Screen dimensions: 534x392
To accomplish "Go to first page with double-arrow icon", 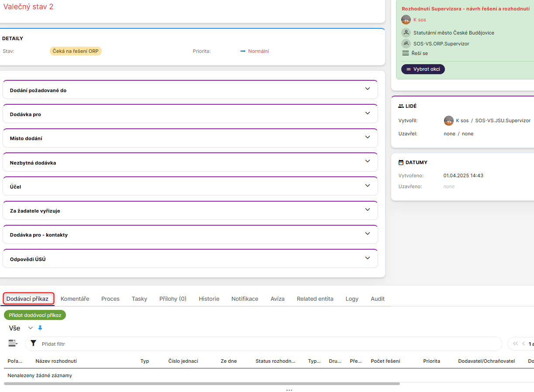I will point(515,344).
